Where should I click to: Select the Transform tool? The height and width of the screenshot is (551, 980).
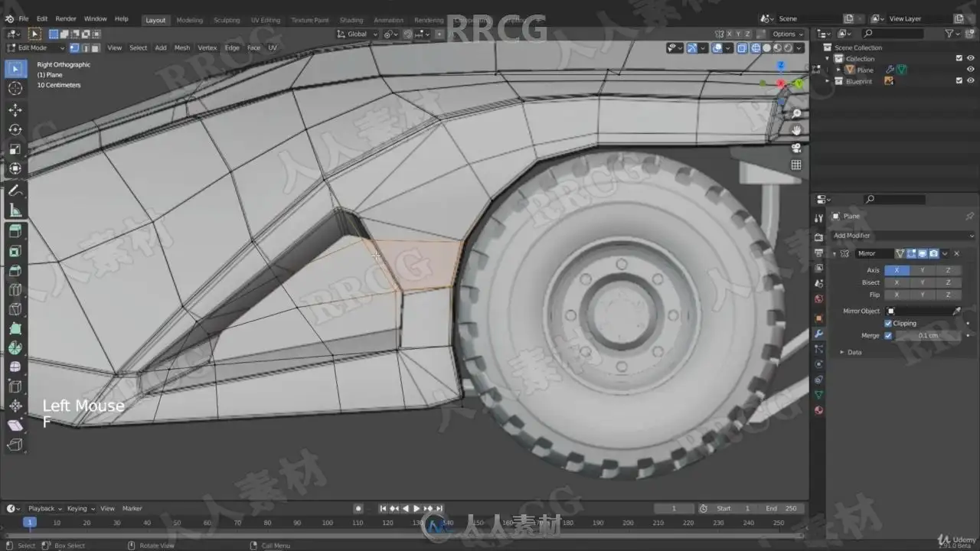coord(15,169)
